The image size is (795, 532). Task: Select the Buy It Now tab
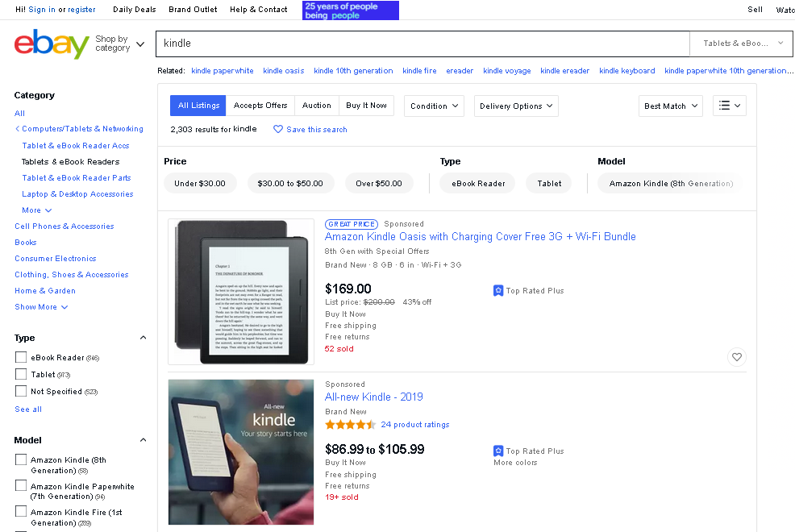click(366, 106)
